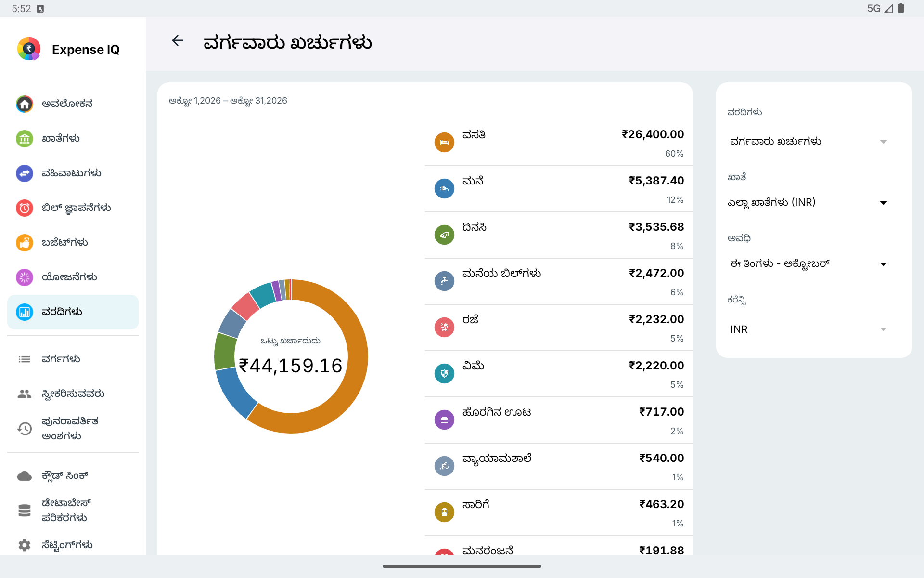924x578 pixels.
Task: Click the ಮನರಂಜನೆ category row label
Action: (488, 550)
